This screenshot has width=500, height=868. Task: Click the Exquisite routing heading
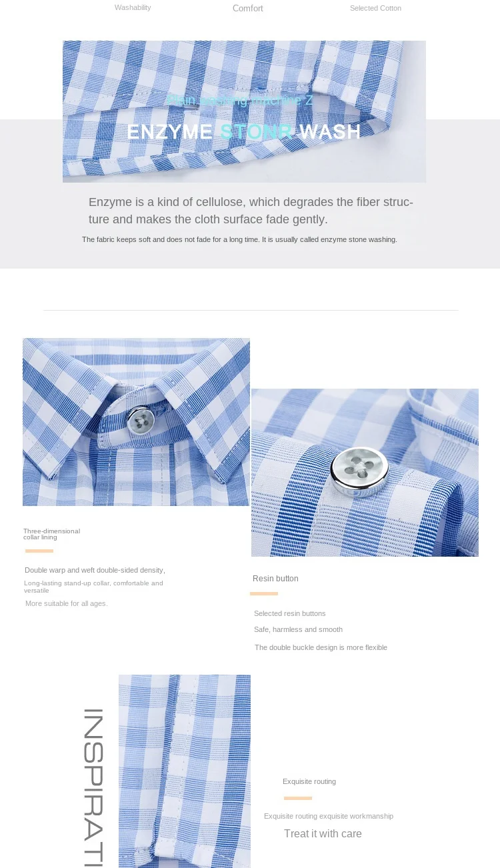click(x=309, y=781)
